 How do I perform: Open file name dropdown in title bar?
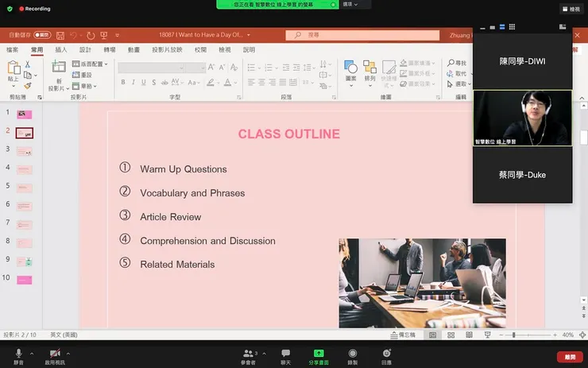tap(248, 35)
